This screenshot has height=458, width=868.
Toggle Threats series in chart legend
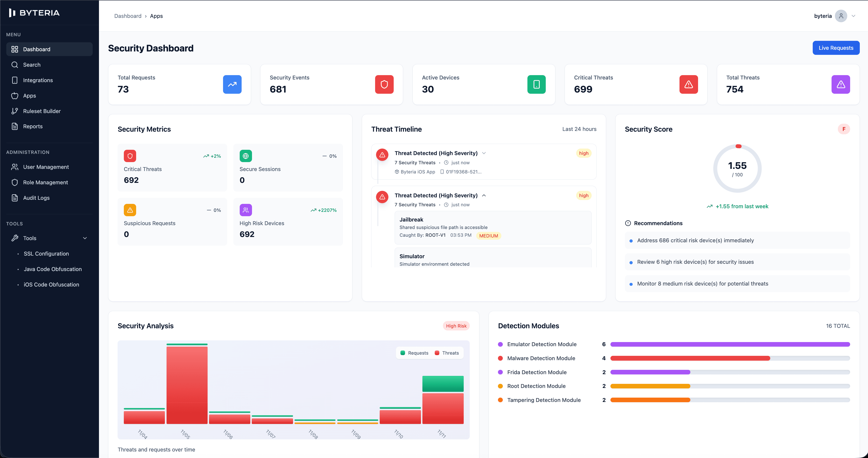click(x=447, y=353)
